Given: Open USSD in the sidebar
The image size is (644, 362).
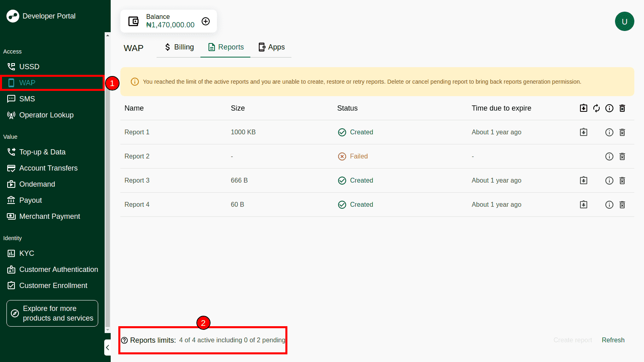Looking at the screenshot, I should [29, 67].
